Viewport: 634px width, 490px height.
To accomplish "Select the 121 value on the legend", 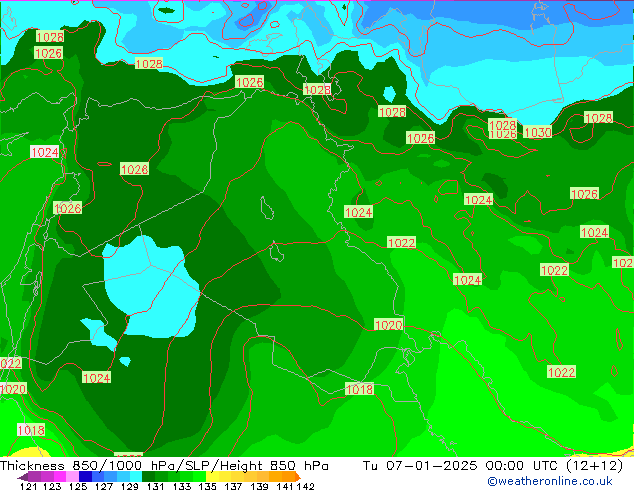I will coord(29,486).
